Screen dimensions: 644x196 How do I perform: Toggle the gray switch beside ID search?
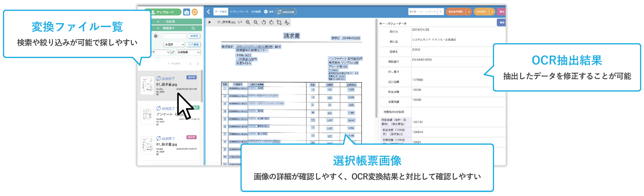pyautogui.click(x=156, y=36)
